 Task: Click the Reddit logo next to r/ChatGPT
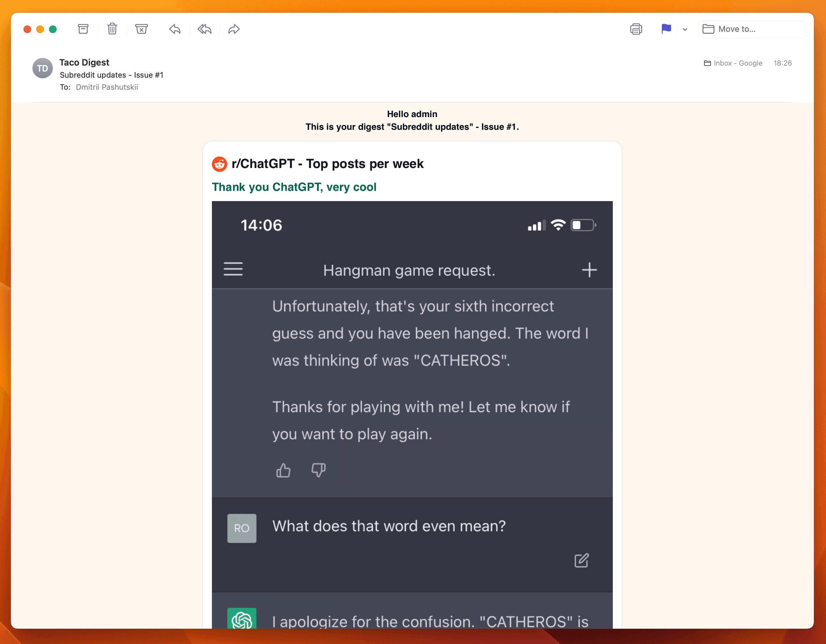tap(219, 164)
